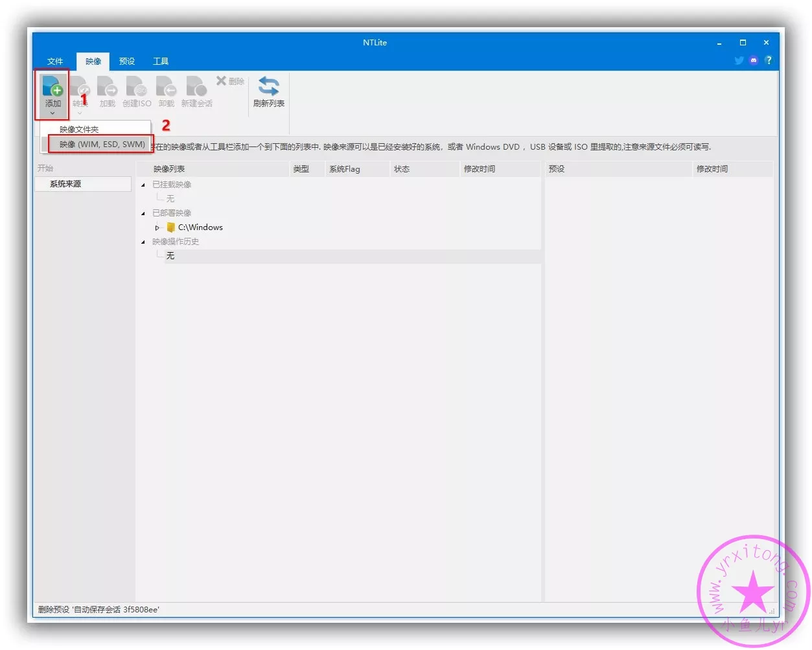Click the 刷新列表 refresh icon

268,86
